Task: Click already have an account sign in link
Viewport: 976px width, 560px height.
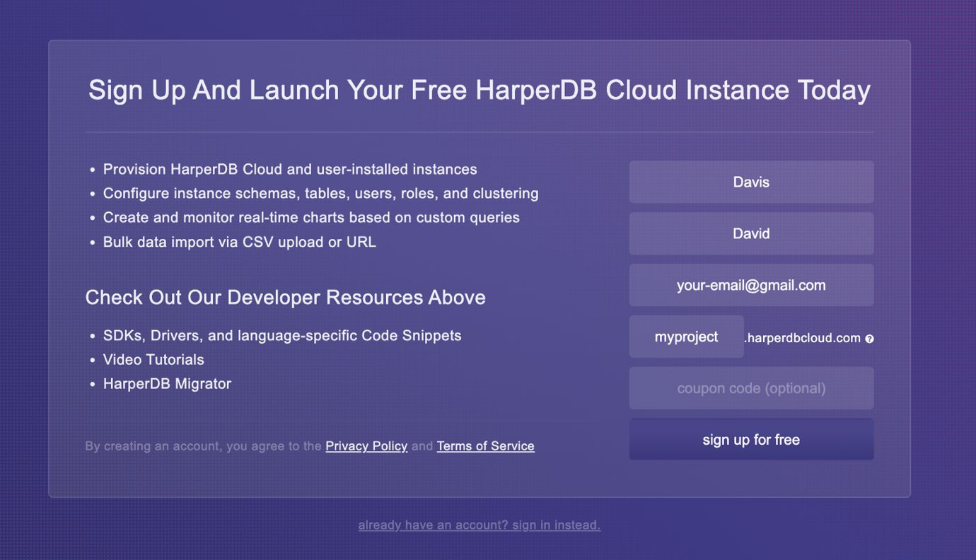Action: pos(480,525)
